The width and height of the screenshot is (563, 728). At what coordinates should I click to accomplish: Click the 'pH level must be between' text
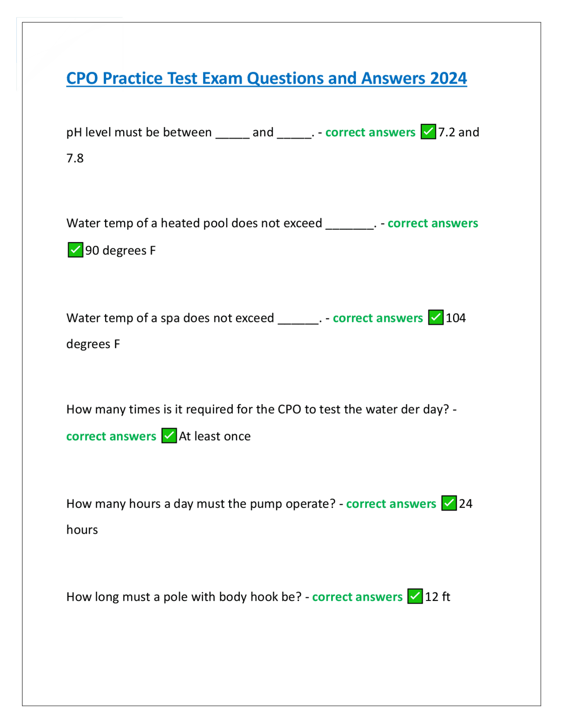point(139,132)
